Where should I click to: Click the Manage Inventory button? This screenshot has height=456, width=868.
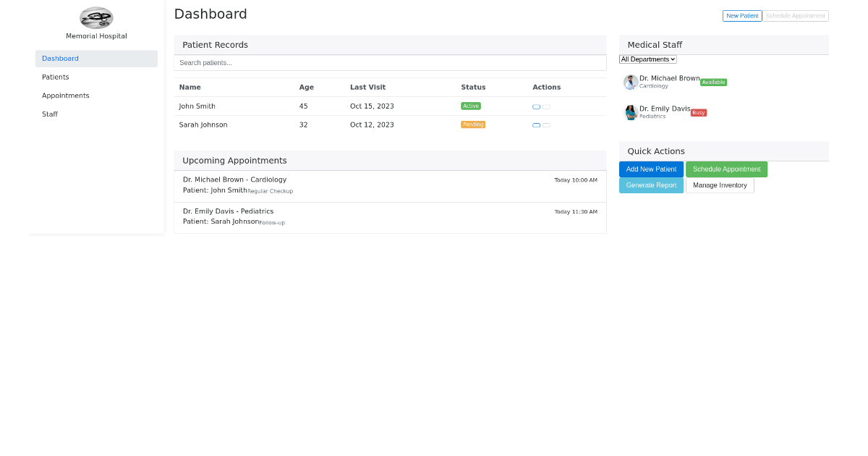[x=720, y=185]
